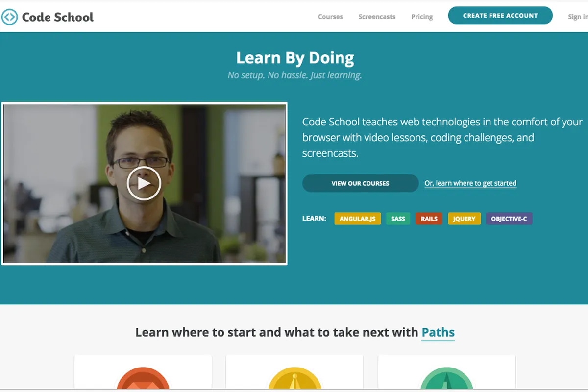Select the Sass tag
Image resolution: width=588 pixels, height=392 pixels.
[398, 219]
